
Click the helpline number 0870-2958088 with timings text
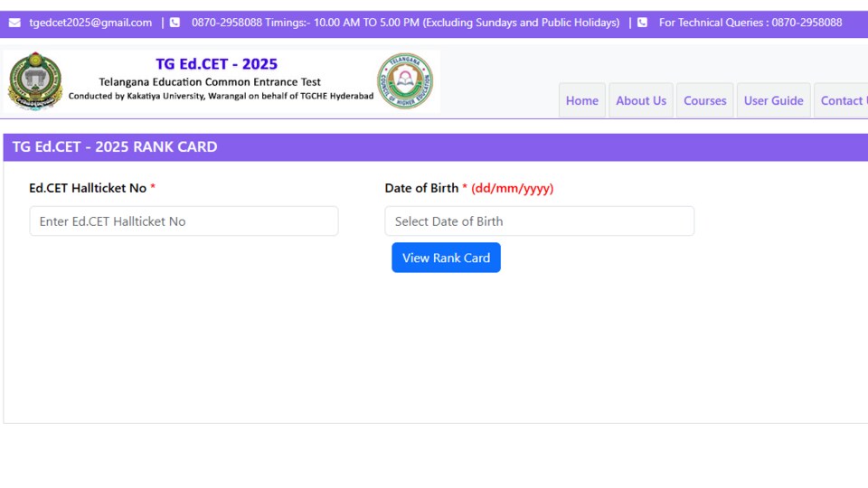click(405, 23)
